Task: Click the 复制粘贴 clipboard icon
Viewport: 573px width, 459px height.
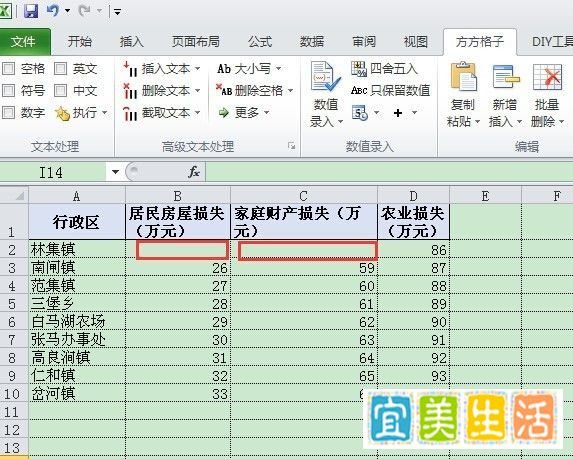Action: pos(463,77)
